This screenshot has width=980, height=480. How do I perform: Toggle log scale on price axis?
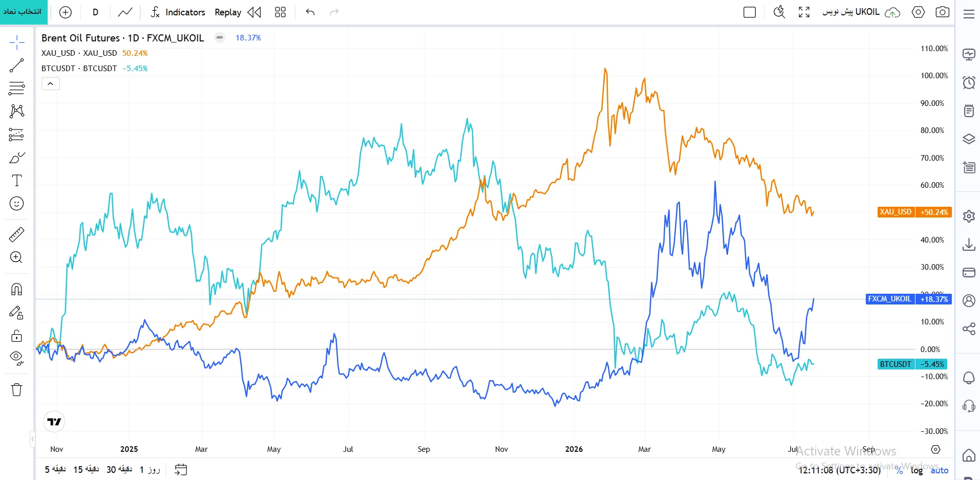[x=917, y=470]
